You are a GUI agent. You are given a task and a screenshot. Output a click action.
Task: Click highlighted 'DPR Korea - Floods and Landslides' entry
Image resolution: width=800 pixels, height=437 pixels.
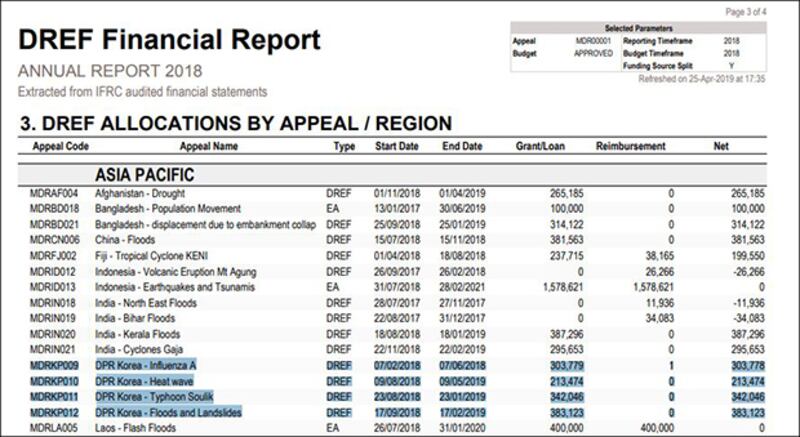(x=168, y=413)
